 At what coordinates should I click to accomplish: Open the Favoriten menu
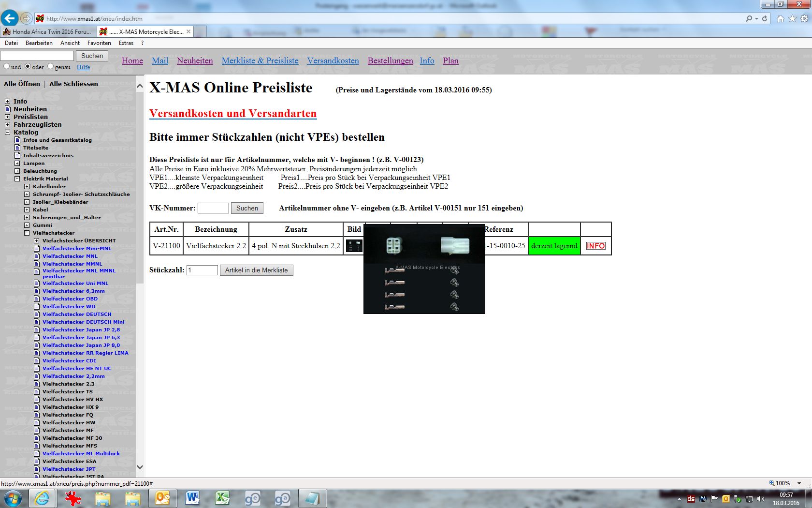99,43
